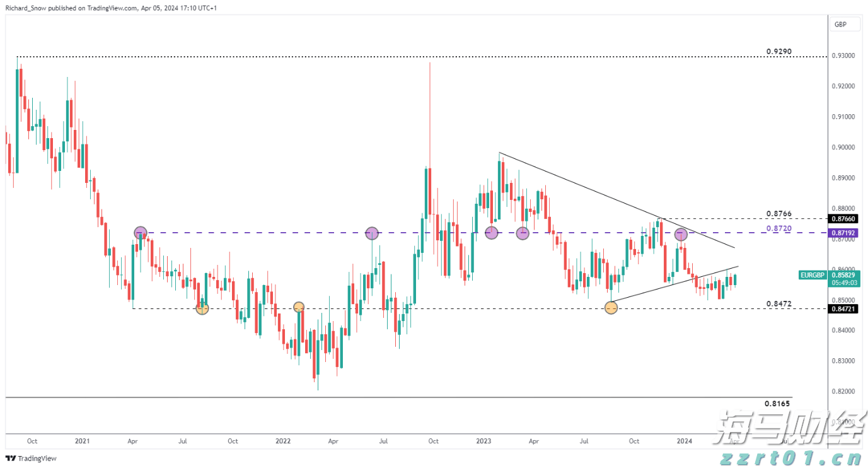Click the rightmost purple circle near January 2024

[x=681, y=234]
